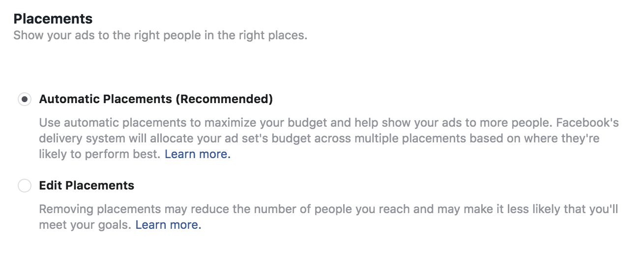Image resolution: width=644 pixels, height=273 pixels.
Task: Open Learn more link about removing placements
Action: tap(168, 225)
